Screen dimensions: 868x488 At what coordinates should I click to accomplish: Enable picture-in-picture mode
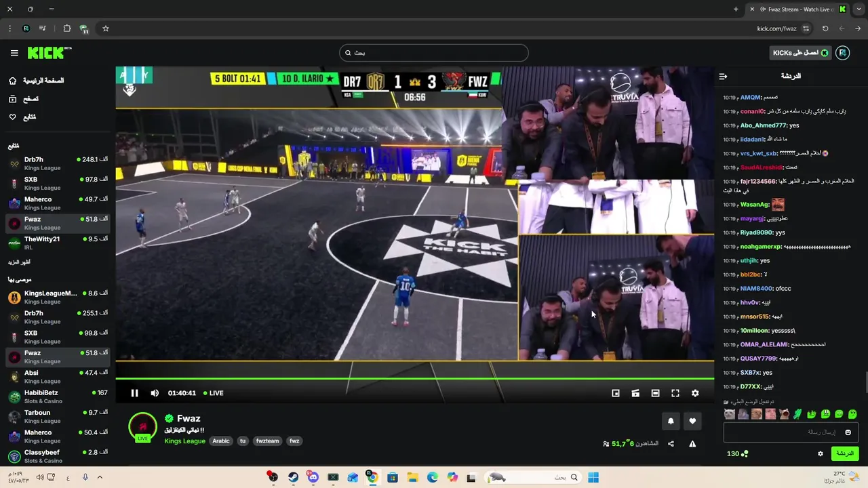pos(616,393)
